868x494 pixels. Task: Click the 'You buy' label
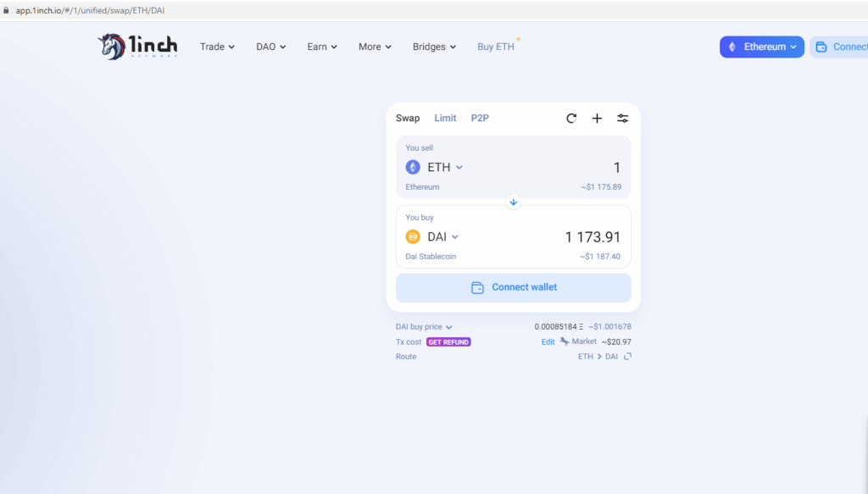pyautogui.click(x=420, y=218)
